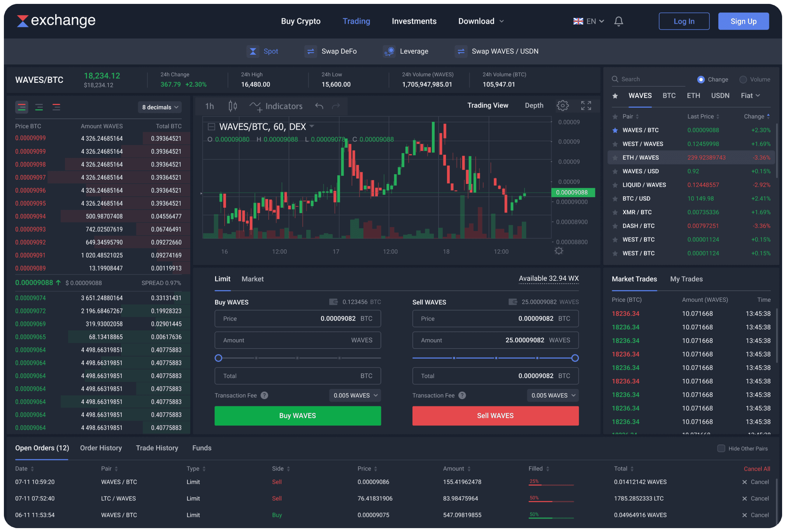Open the 8 decimals dropdown

coord(160,107)
